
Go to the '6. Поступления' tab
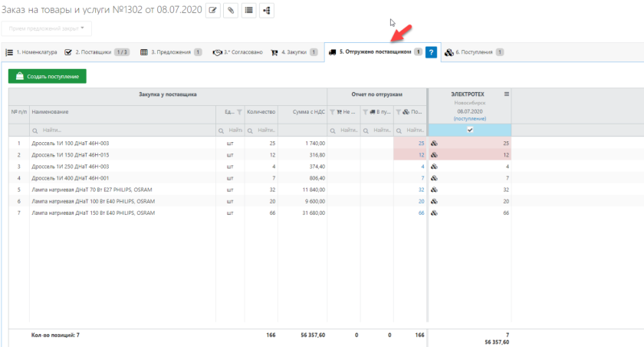coord(474,52)
